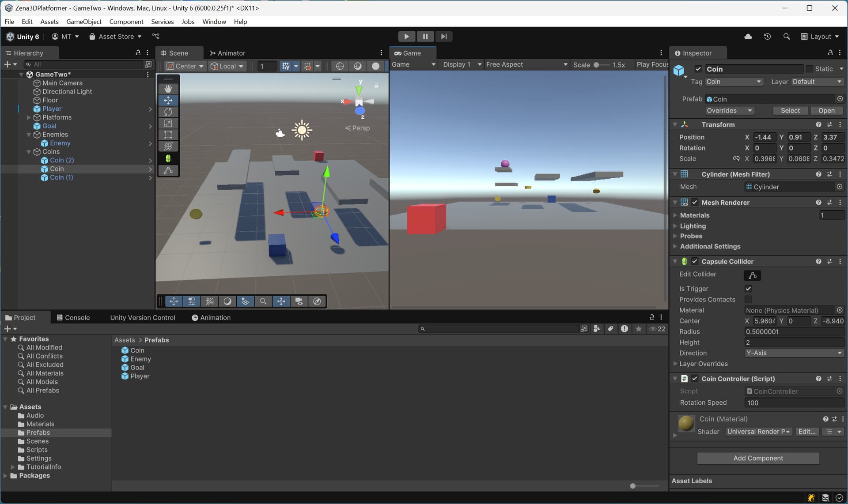The height and width of the screenshot is (504, 848).
Task: Open the cloud services icon
Action: pyautogui.click(x=748, y=37)
